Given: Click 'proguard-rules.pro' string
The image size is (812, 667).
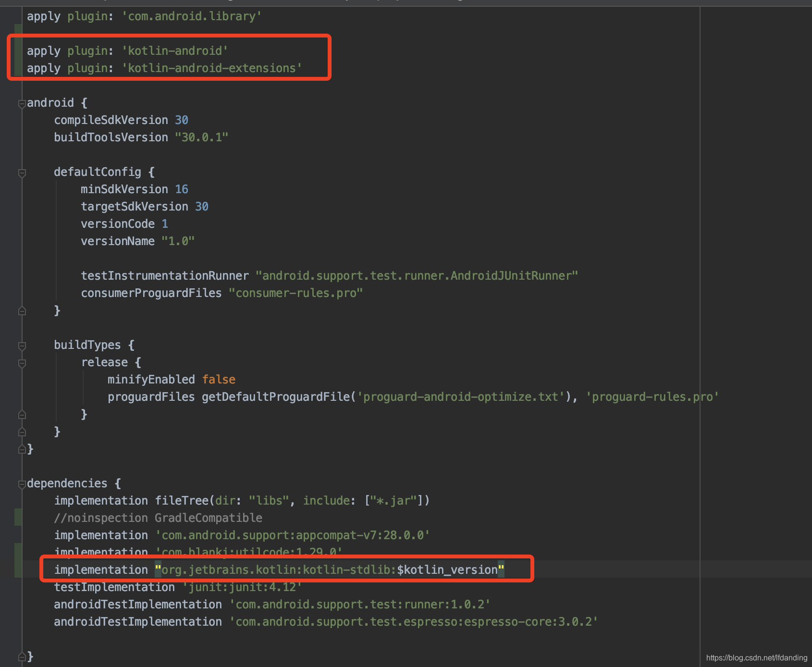Looking at the screenshot, I should (652, 397).
